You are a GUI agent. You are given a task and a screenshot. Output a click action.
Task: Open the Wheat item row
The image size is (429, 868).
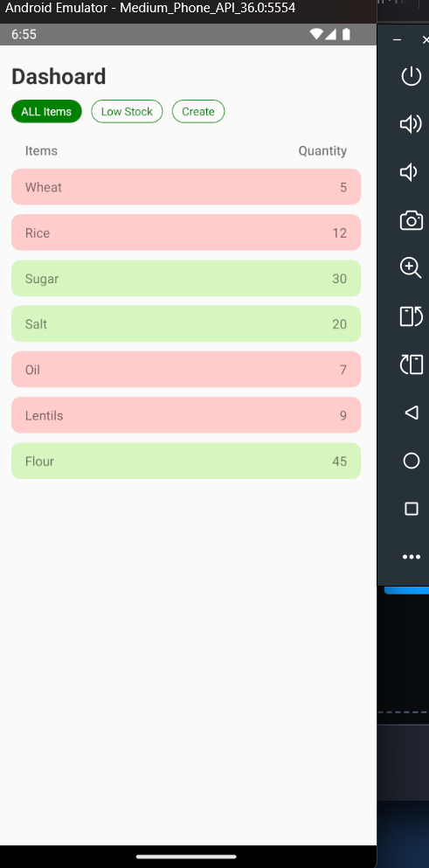click(186, 187)
